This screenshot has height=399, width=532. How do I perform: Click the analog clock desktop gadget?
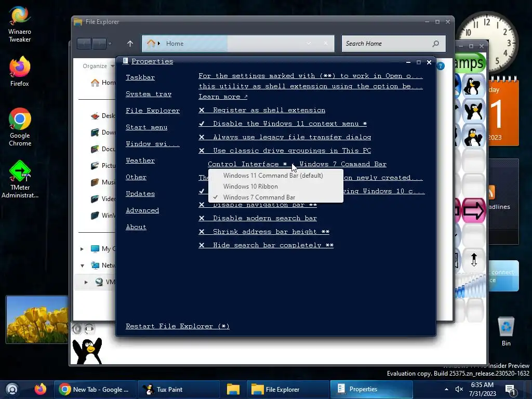coord(487,42)
